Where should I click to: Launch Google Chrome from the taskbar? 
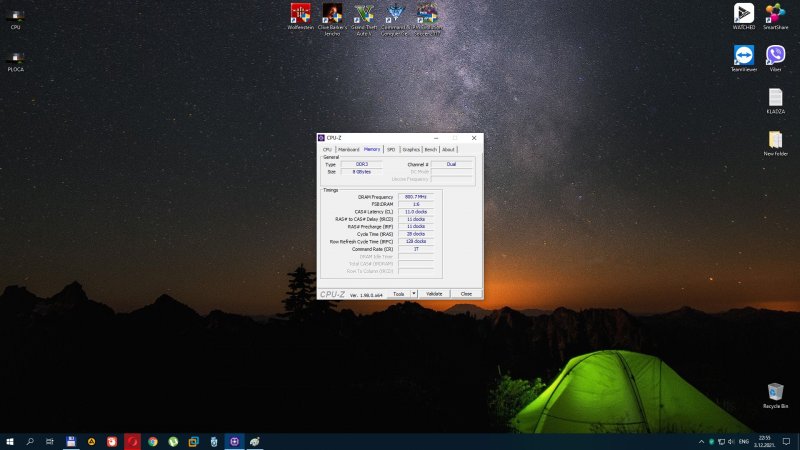click(153, 441)
